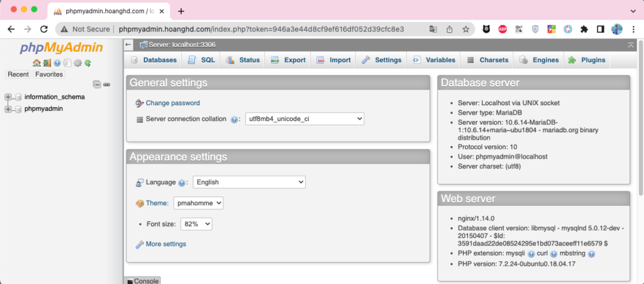Switch to the Status tab
644x284 pixels.
click(243, 60)
